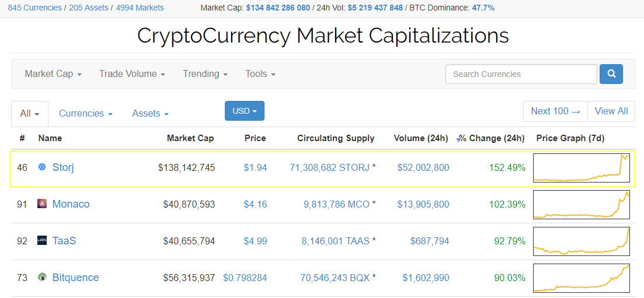Screen dimensions: 644x298
Task: Expand the Trending dropdown
Action: click(205, 74)
